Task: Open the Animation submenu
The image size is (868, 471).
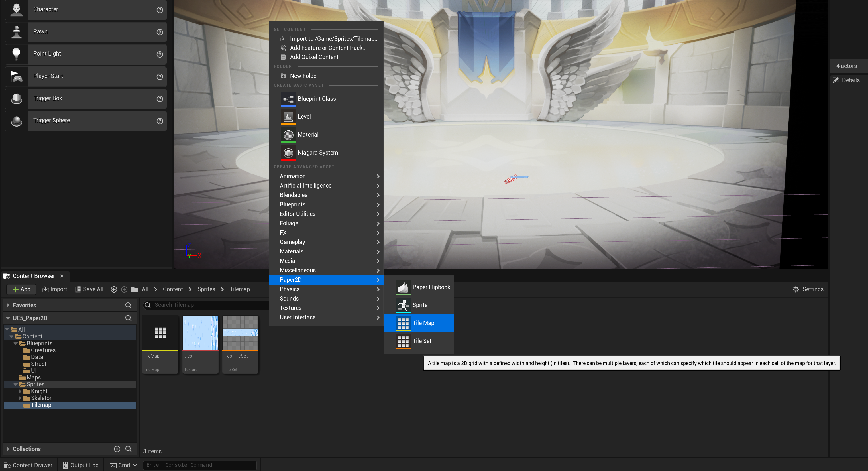Action: [326, 176]
